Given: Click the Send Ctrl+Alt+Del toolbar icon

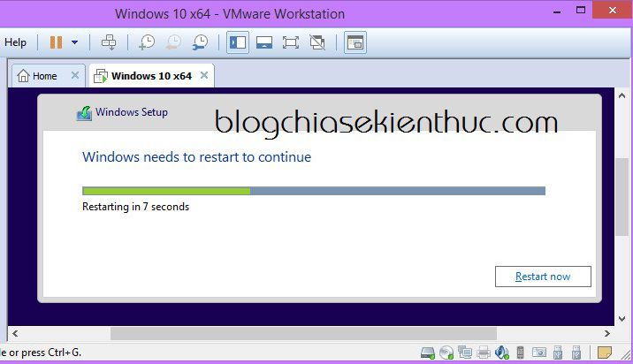Looking at the screenshot, I should (x=109, y=42).
